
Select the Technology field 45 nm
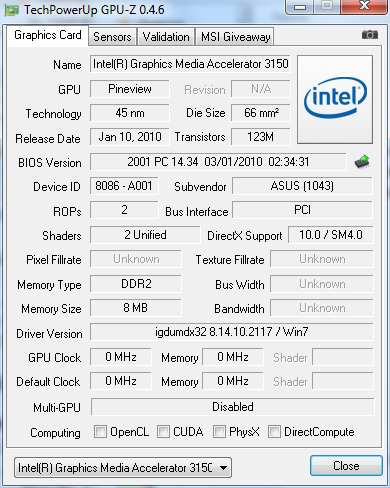130,113
